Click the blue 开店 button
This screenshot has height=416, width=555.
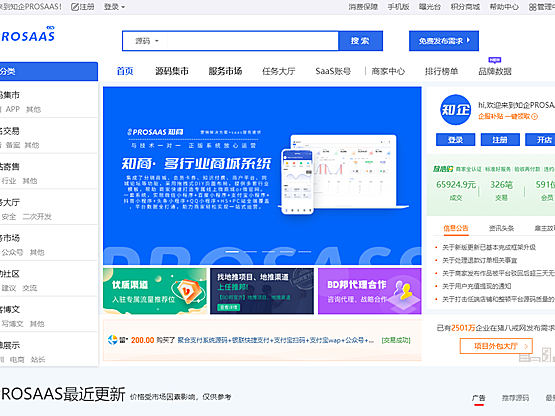540,139
